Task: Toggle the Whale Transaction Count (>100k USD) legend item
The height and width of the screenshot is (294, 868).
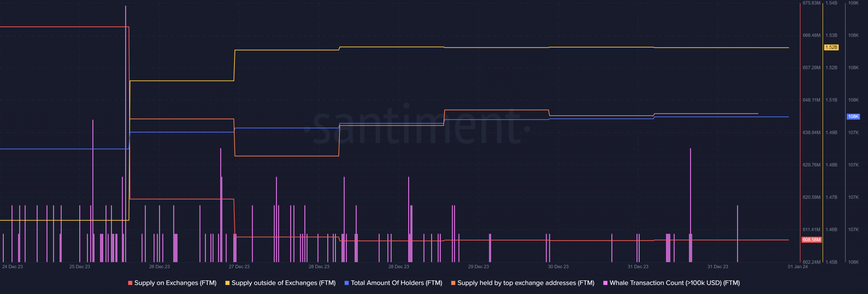Action: click(x=671, y=283)
